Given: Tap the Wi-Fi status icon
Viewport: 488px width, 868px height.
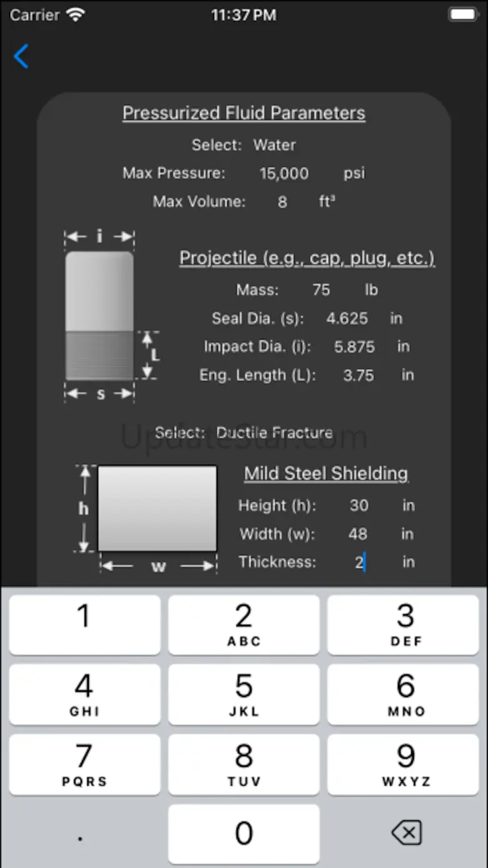Looking at the screenshot, I should pos(76,15).
